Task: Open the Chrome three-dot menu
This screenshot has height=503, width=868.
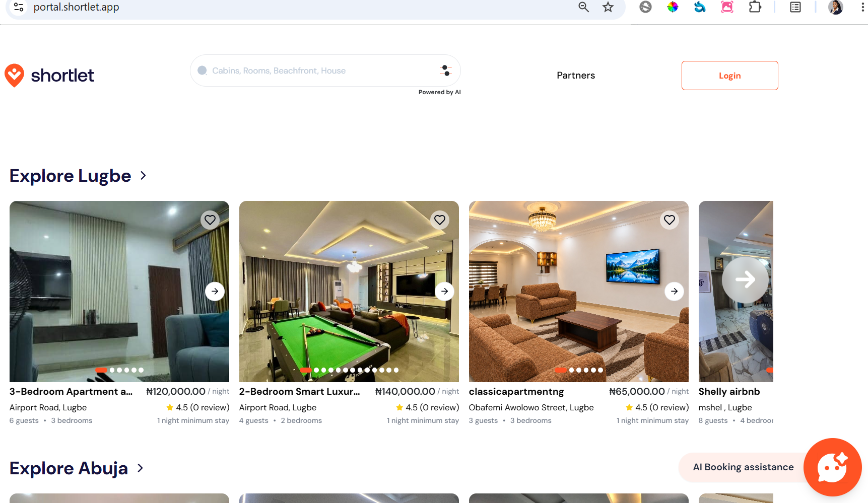Action: point(863,7)
